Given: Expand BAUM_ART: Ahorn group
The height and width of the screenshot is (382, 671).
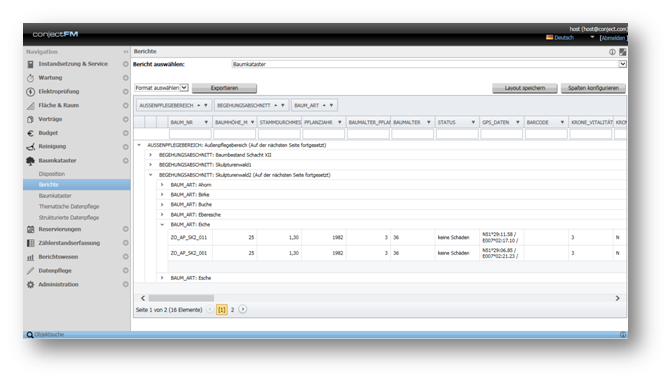Looking at the screenshot, I should pyautogui.click(x=162, y=185).
